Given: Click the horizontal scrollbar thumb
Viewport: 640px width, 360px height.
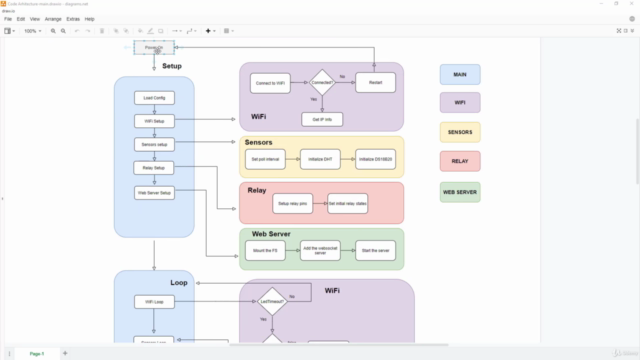Looking at the screenshot, I should tap(339, 345).
